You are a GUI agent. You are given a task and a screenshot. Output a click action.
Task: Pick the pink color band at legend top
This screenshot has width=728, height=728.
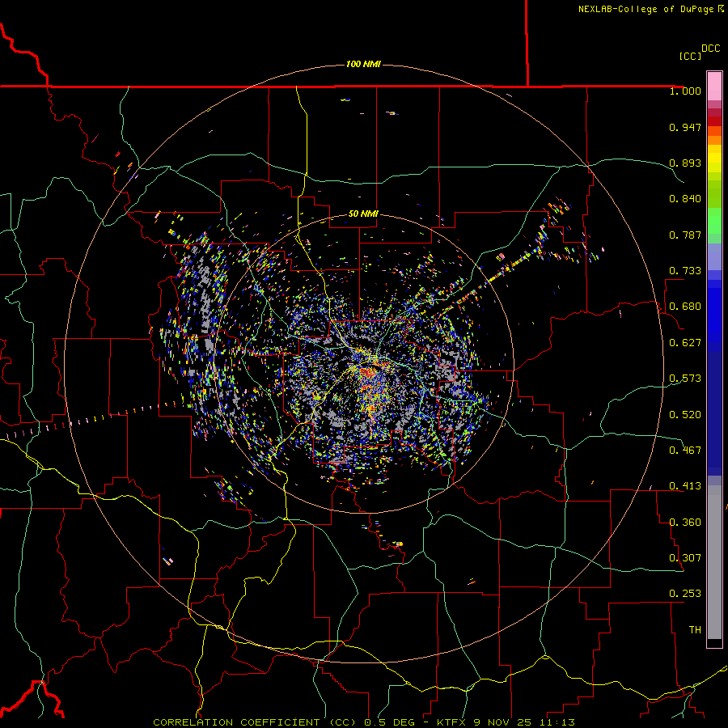[x=714, y=86]
